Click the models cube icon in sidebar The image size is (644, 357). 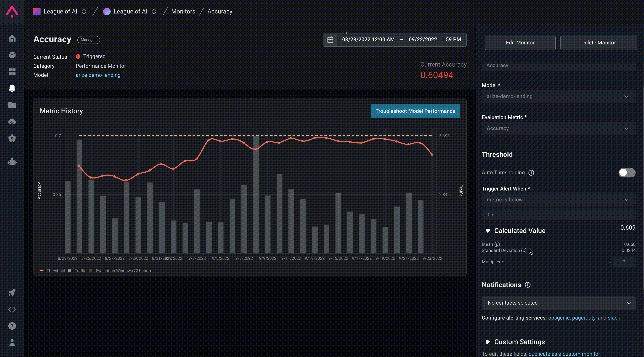12,55
